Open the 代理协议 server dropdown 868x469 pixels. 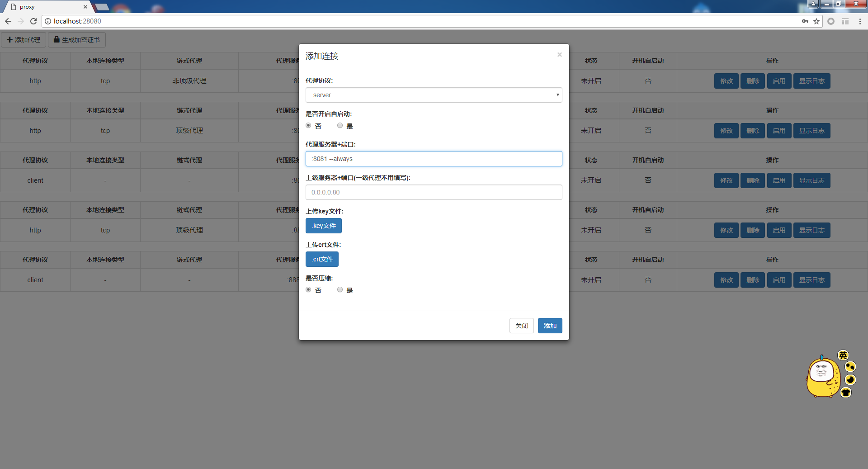pos(434,95)
